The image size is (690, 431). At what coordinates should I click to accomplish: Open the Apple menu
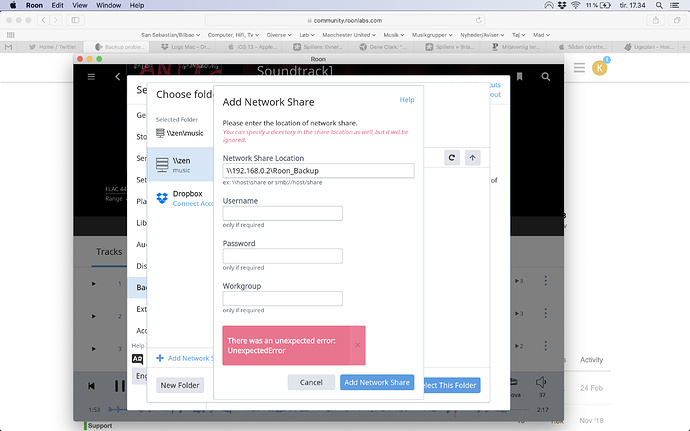point(13,5)
